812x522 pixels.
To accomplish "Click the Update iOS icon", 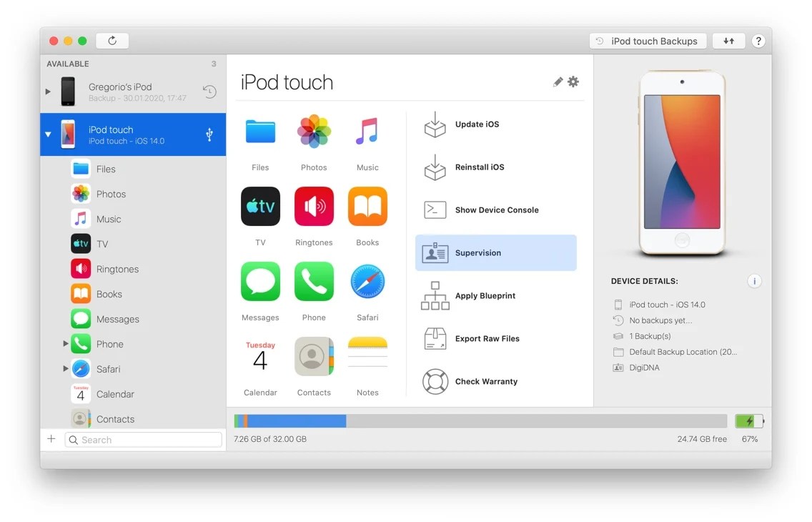I will [x=435, y=124].
